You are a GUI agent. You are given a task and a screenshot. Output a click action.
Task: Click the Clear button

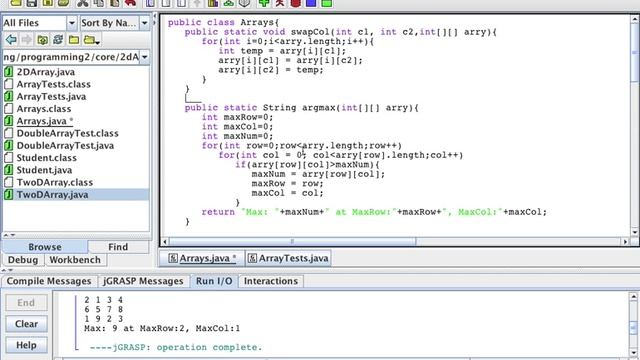[x=26, y=324]
